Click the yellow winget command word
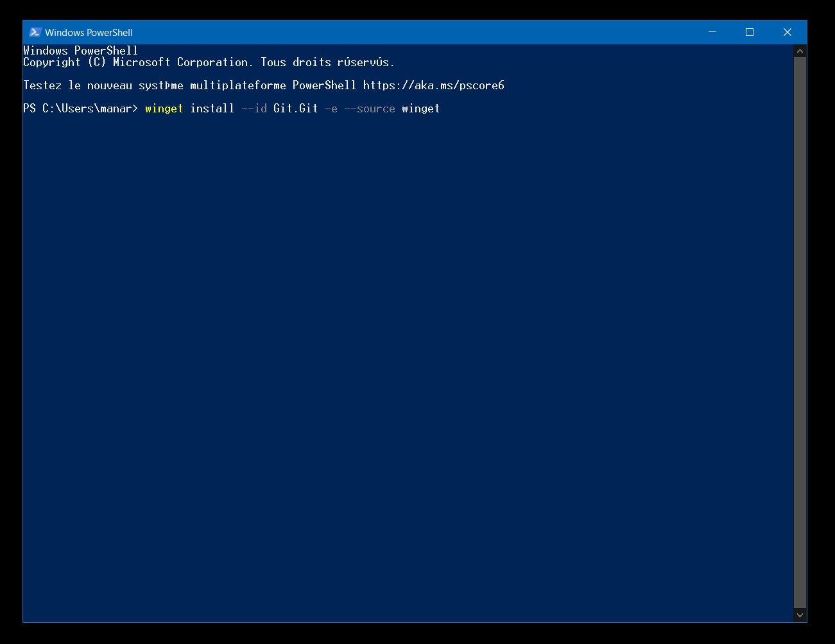835x644 pixels. 164,109
